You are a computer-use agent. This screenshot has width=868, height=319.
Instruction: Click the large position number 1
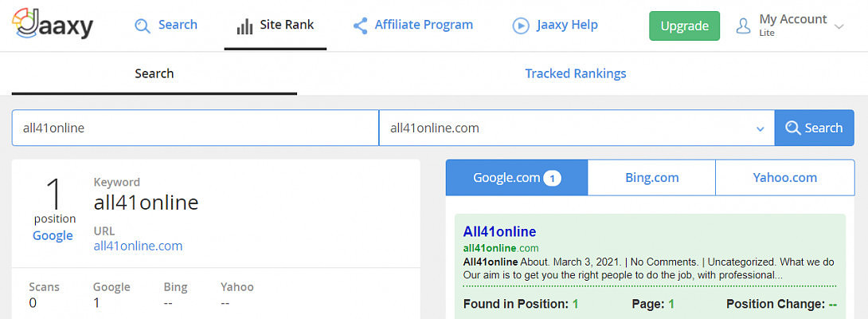[x=53, y=193]
